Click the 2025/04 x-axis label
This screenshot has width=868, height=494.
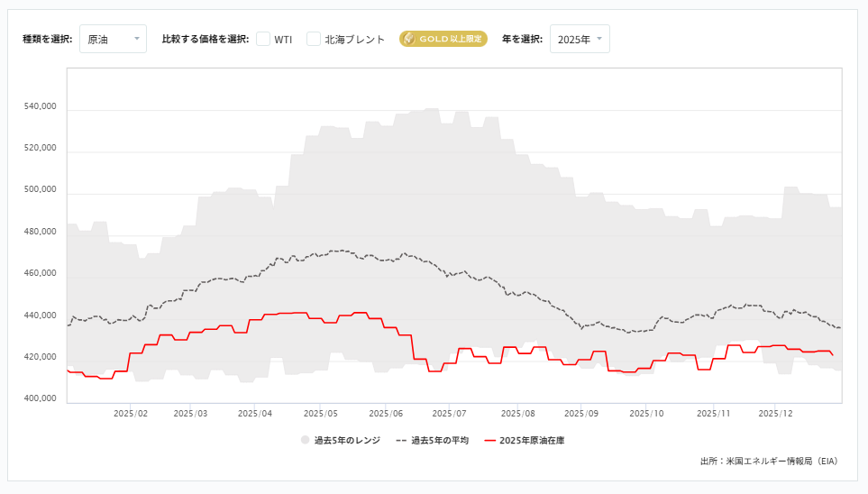[x=255, y=414]
